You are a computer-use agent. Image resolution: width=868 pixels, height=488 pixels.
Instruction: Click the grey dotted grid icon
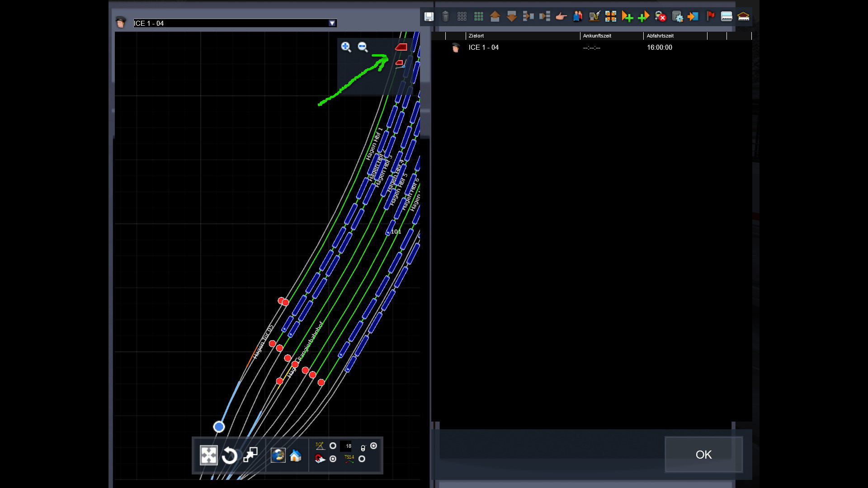pyautogui.click(x=462, y=17)
